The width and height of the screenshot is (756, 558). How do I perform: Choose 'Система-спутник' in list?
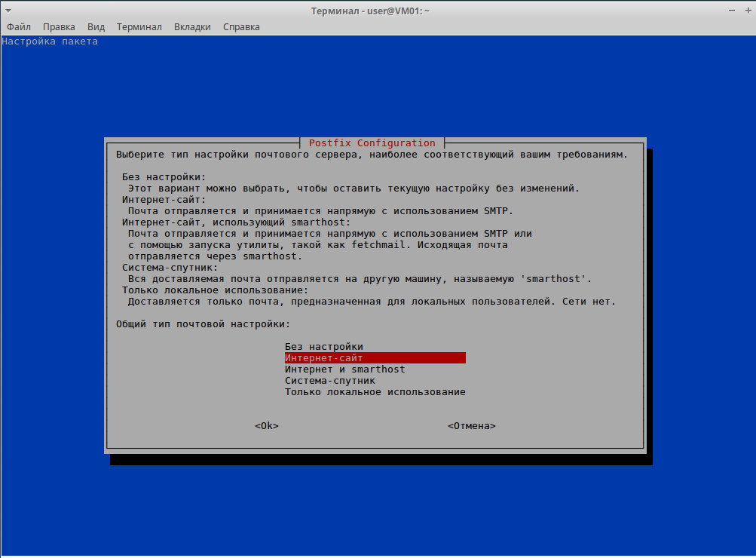tap(330, 381)
